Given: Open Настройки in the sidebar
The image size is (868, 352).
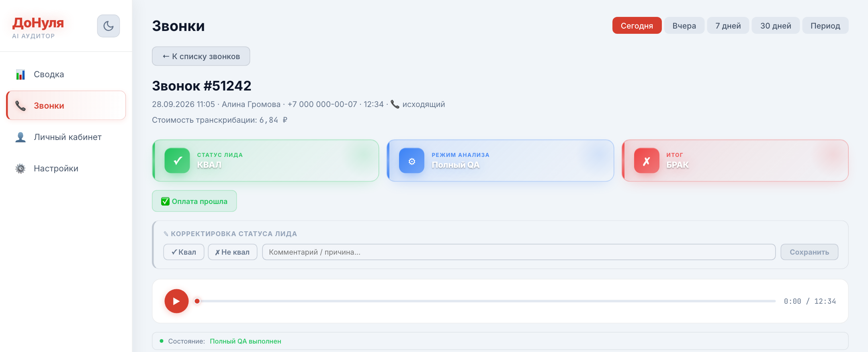Looking at the screenshot, I should pyautogui.click(x=66, y=169).
